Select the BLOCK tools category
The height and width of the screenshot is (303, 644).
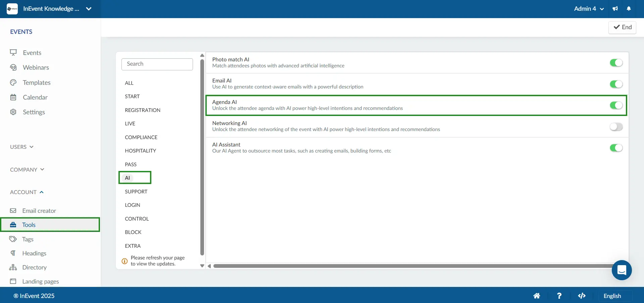click(133, 232)
